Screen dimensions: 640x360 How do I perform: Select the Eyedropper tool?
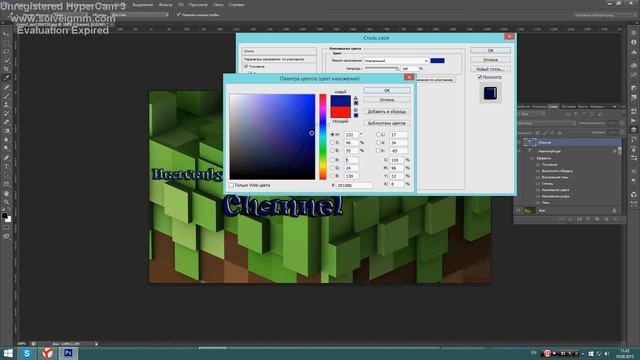pyautogui.click(x=6, y=78)
